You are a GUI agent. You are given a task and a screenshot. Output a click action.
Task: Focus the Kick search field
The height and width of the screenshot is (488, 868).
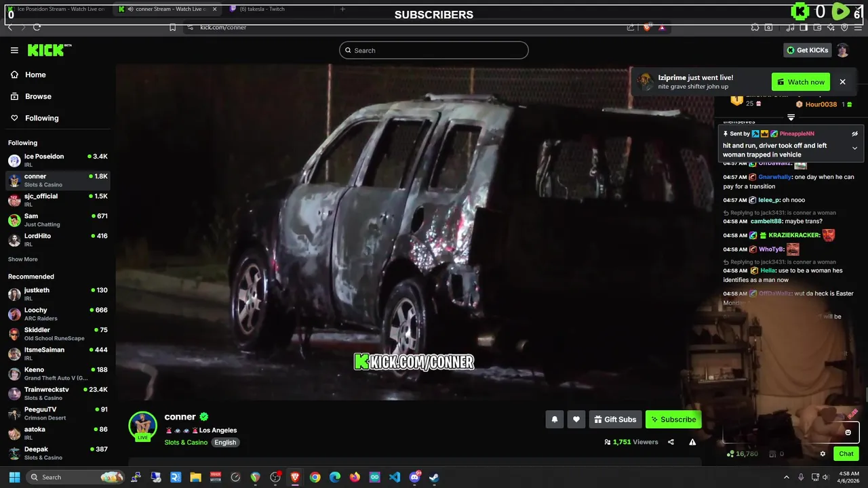coord(434,50)
